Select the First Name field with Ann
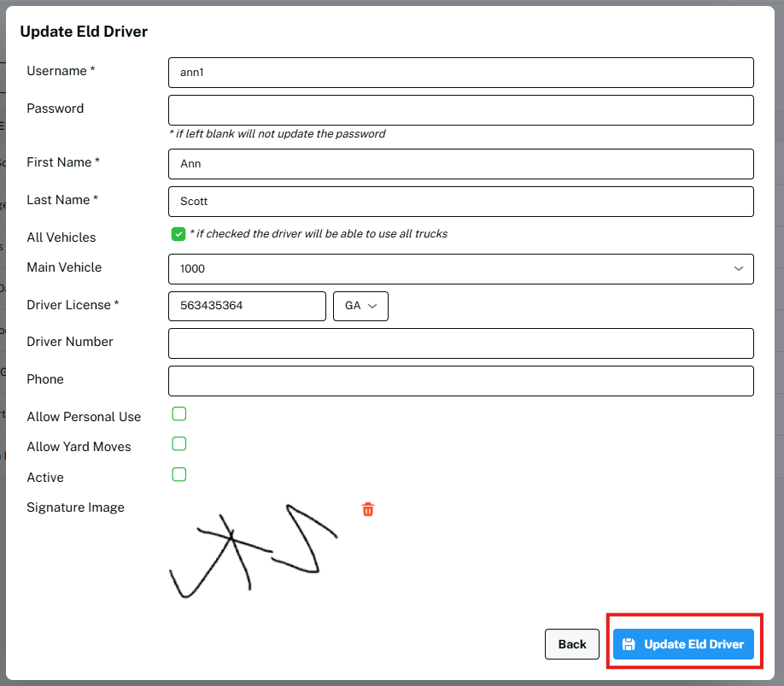 460,164
